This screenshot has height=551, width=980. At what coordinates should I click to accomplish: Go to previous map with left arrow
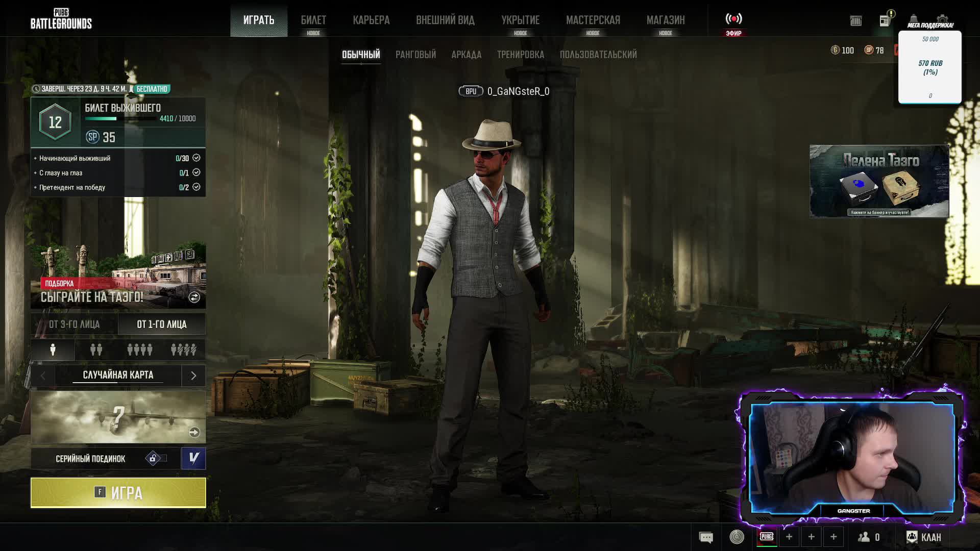pos(43,376)
